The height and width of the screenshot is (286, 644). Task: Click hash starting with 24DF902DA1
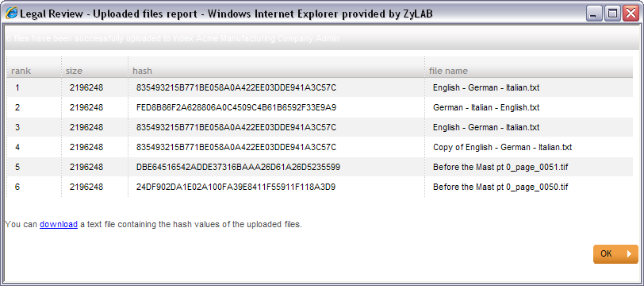tap(236, 187)
